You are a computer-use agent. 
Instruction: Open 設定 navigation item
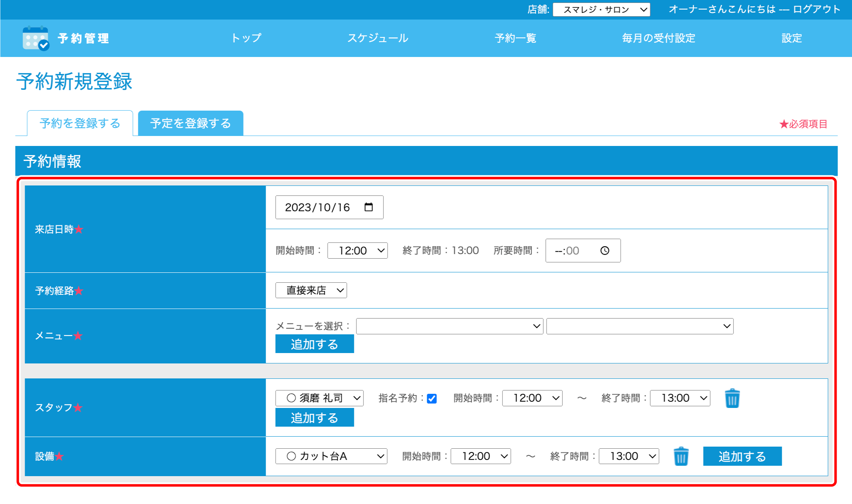792,38
